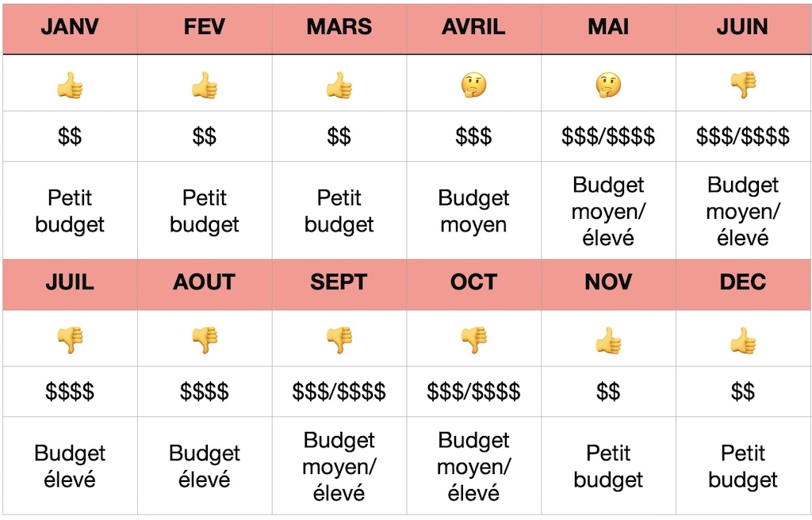Click the thumbs-up emoji under MARS
Screen dimensions: 812x520
339,86
